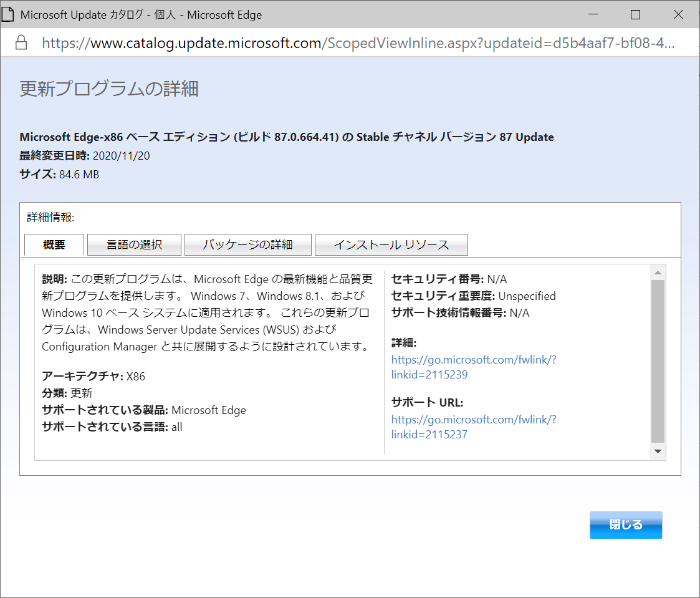The width and height of the screenshot is (700, 598).
Task: Switch to the 言語の選択 tab
Action: coord(134,244)
